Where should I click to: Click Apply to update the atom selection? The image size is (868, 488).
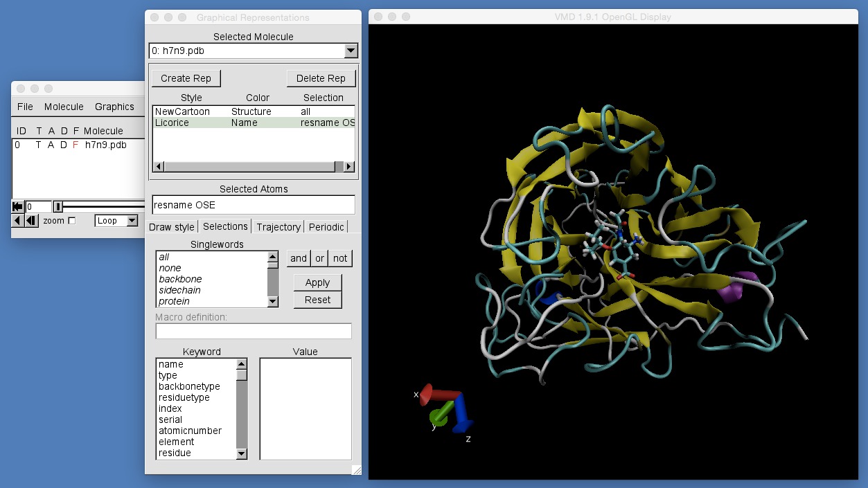317,282
